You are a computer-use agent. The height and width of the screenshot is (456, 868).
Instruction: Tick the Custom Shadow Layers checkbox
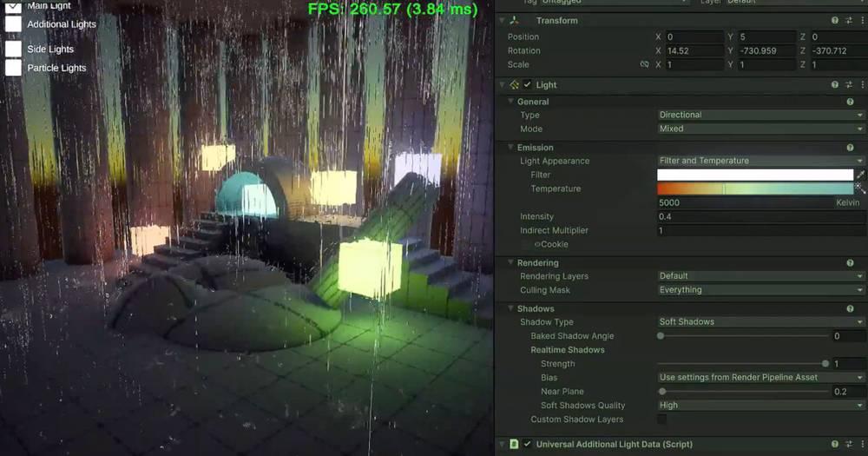tap(662, 420)
